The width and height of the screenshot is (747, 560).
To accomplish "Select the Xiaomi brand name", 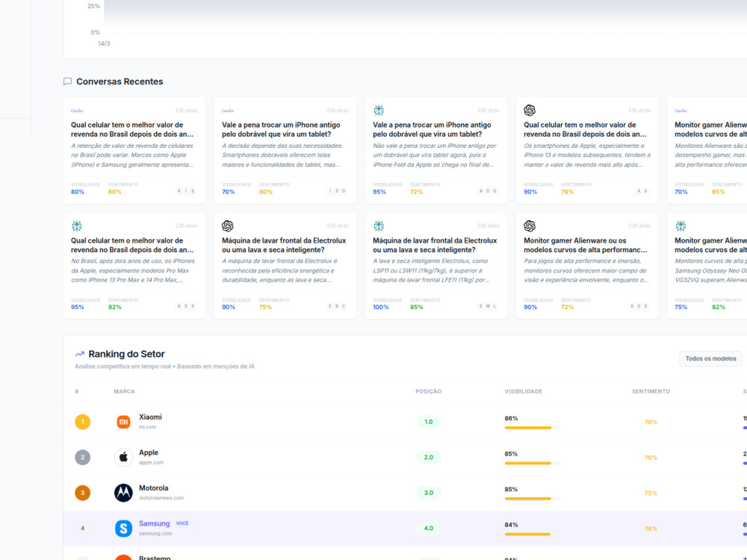I will pos(150,417).
